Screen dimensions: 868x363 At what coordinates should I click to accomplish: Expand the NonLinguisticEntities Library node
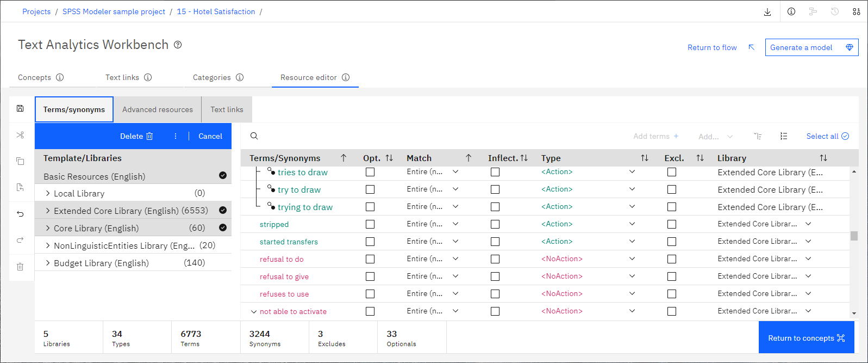tap(48, 245)
